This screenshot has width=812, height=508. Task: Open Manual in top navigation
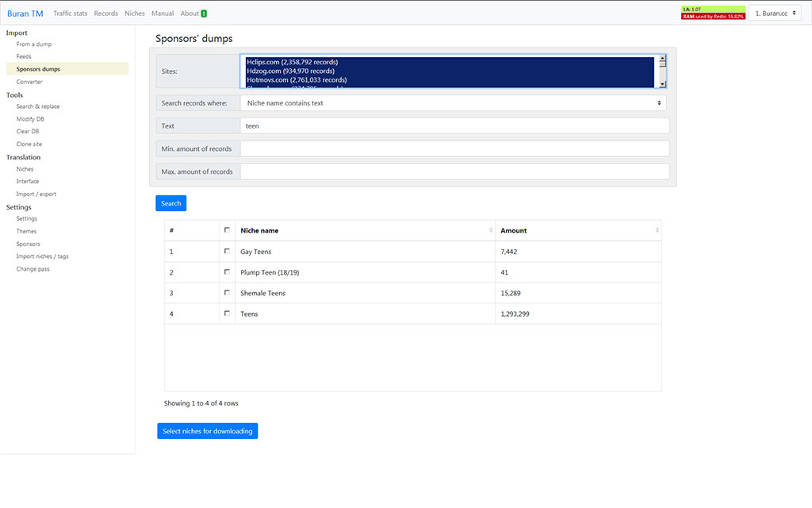click(163, 13)
